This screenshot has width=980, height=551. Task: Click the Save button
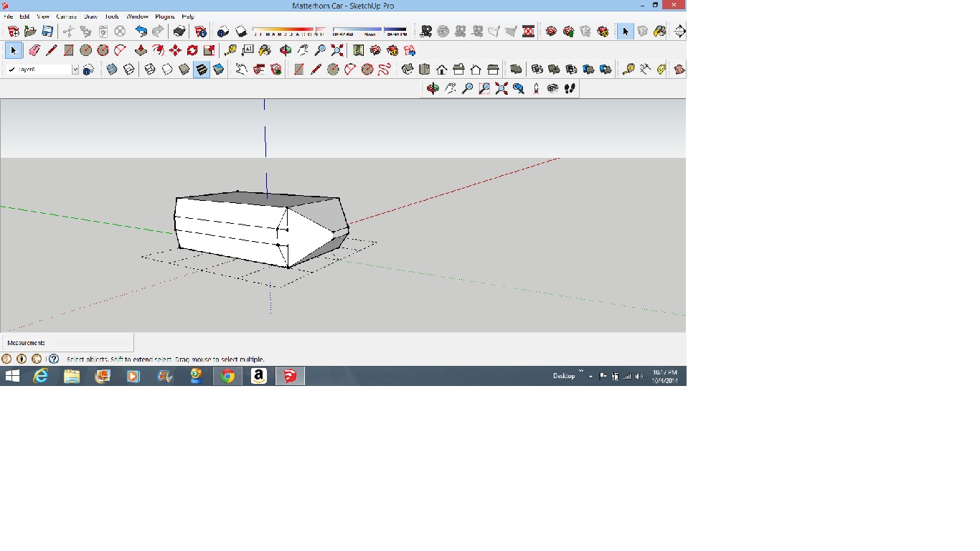(47, 32)
